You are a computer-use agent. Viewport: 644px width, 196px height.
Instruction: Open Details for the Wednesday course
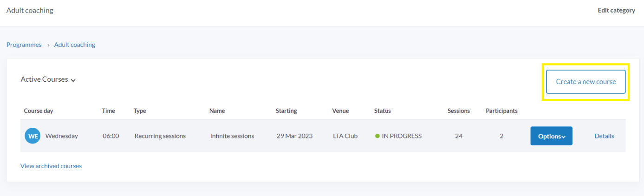coord(604,136)
